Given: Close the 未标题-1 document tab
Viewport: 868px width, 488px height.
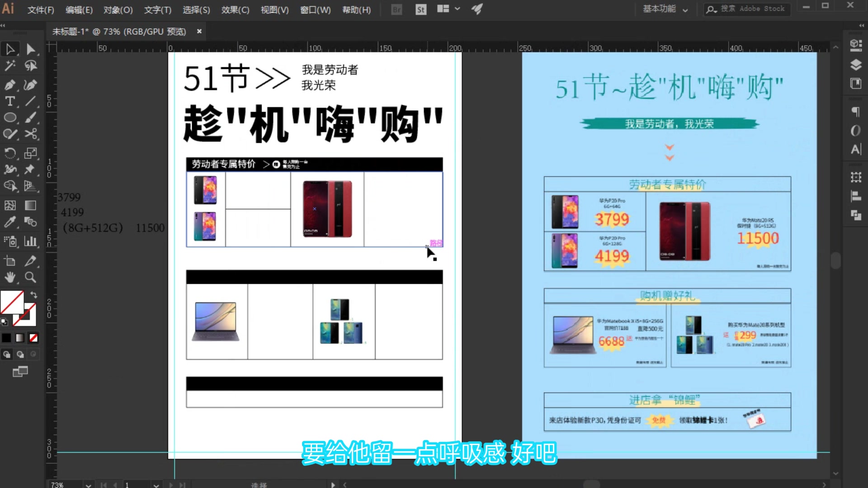Looking at the screenshot, I should click(199, 31).
